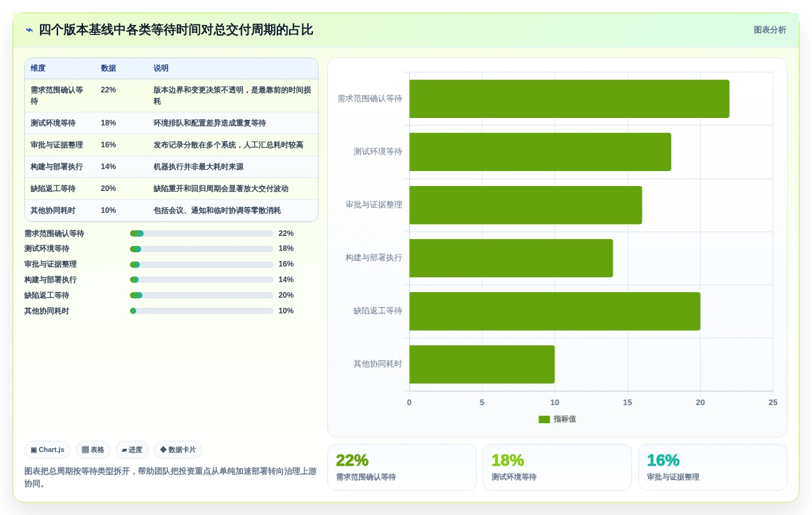Click the summary paragraph starting with 图表把总周期
The width and height of the screenshot is (812, 515).
click(x=171, y=478)
